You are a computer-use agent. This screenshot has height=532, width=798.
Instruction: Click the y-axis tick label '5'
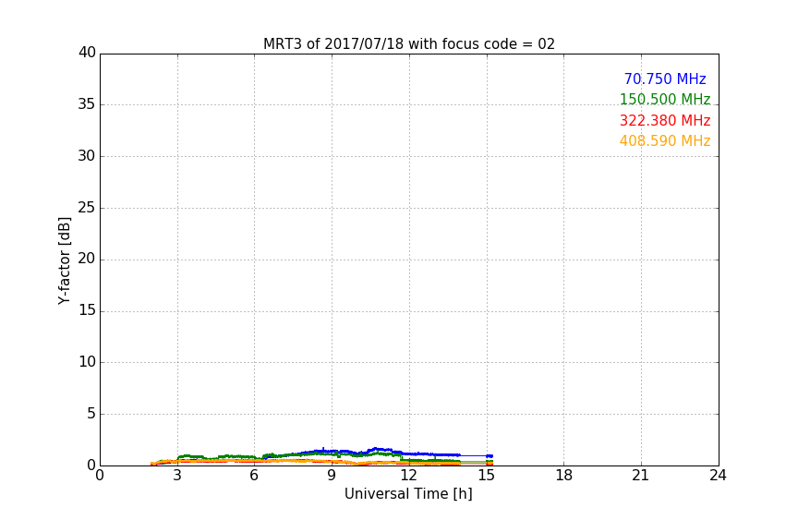tap(91, 414)
